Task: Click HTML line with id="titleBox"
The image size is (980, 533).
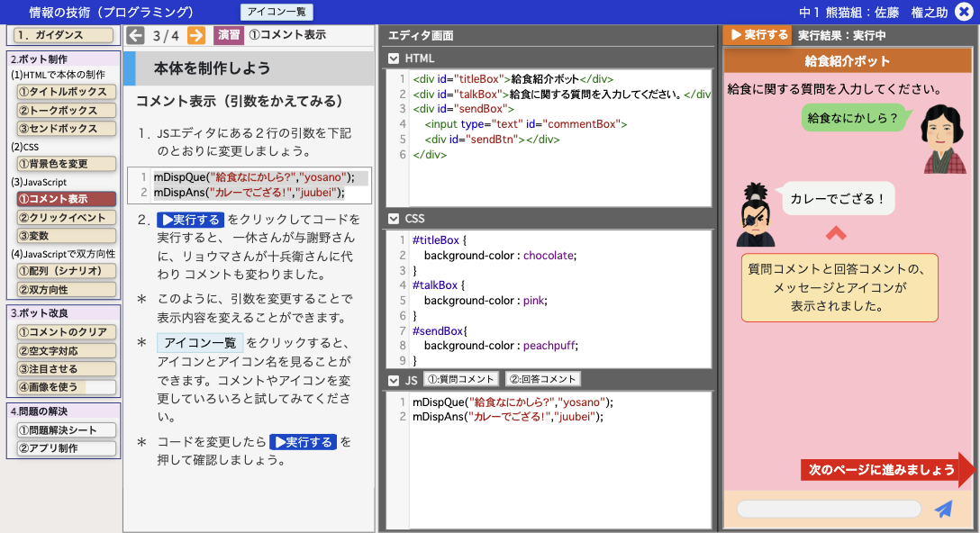Action: [513, 79]
